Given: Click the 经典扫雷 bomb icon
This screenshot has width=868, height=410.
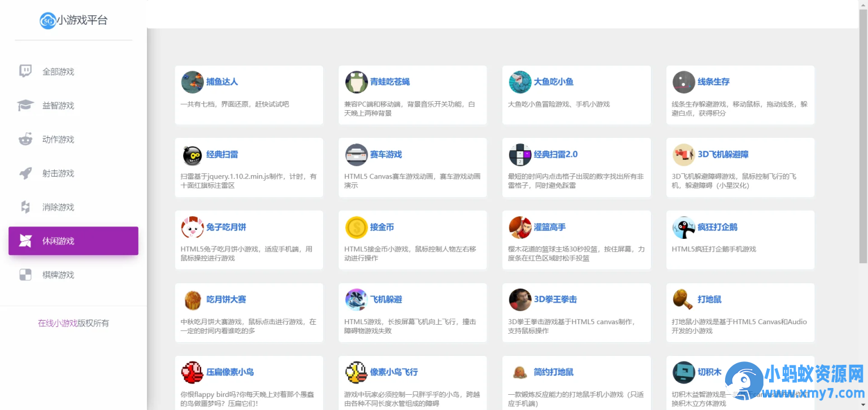Looking at the screenshot, I should [192, 155].
